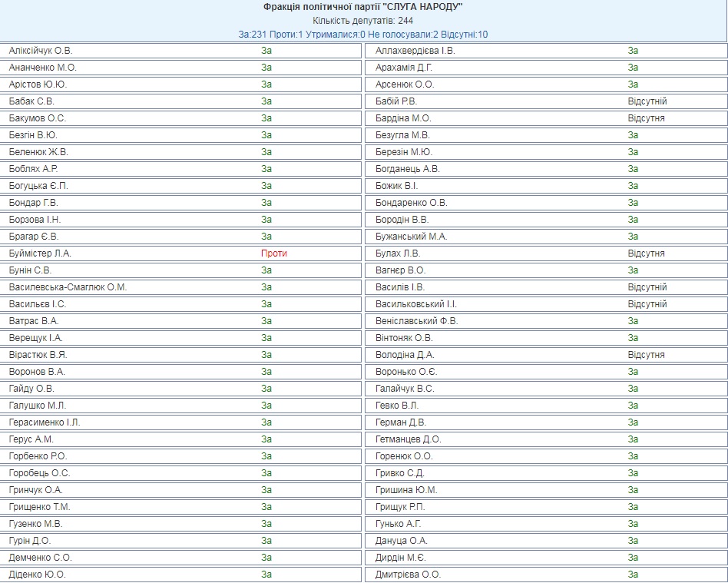
Task: Select deputy Безугла М.В.
Action: coord(402,135)
